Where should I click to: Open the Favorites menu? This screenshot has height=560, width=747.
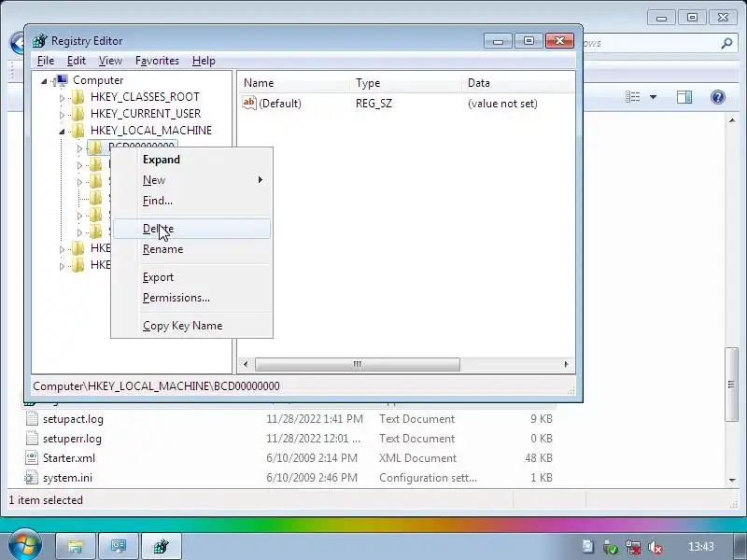(157, 61)
